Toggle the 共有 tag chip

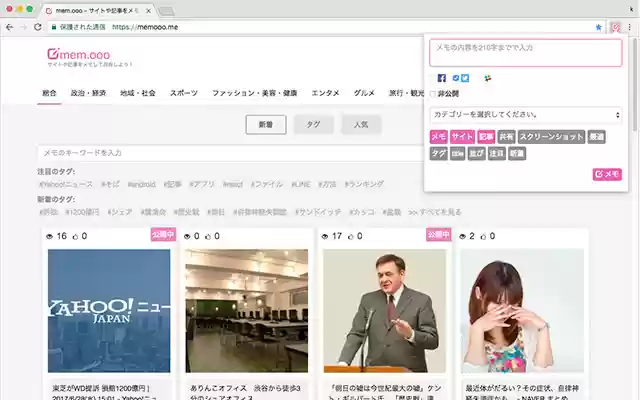(x=506, y=137)
